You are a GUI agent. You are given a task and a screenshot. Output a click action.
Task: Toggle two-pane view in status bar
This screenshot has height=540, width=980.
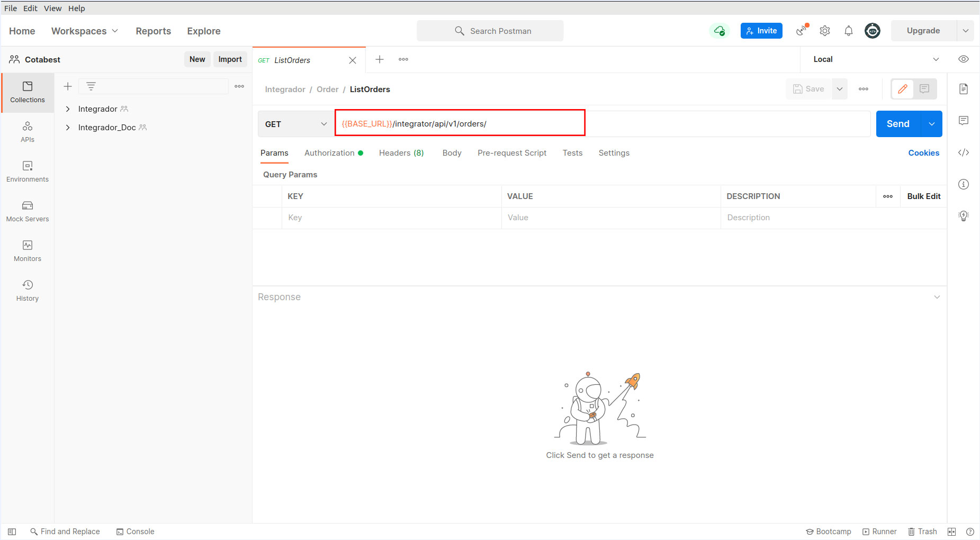point(951,532)
